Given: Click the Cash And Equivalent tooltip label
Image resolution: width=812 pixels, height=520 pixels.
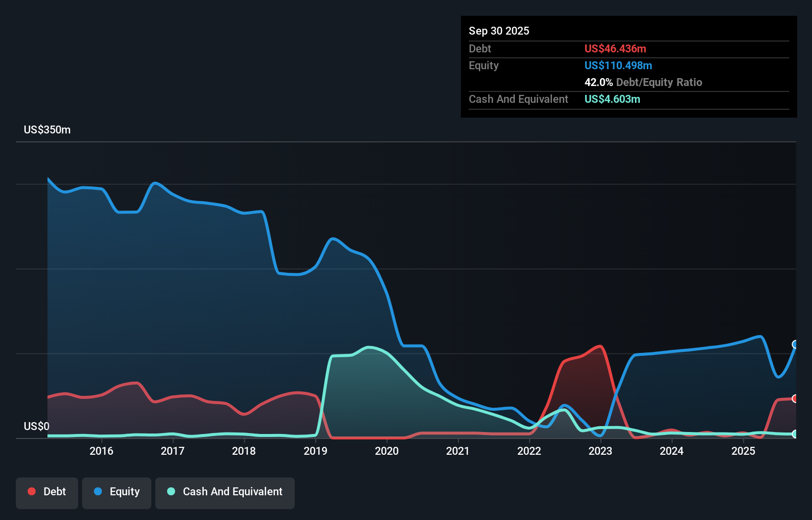Looking at the screenshot, I should [x=518, y=99].
